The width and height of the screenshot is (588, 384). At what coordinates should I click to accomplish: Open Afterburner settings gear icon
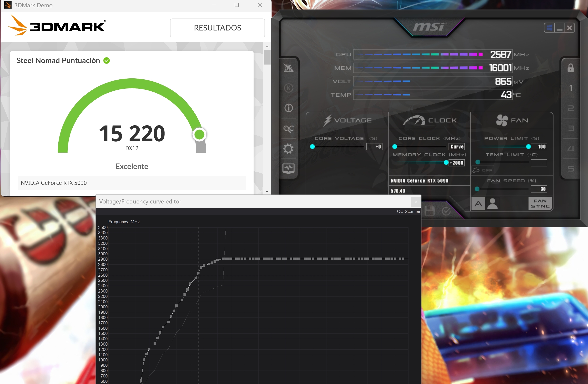tap(288, 148)
